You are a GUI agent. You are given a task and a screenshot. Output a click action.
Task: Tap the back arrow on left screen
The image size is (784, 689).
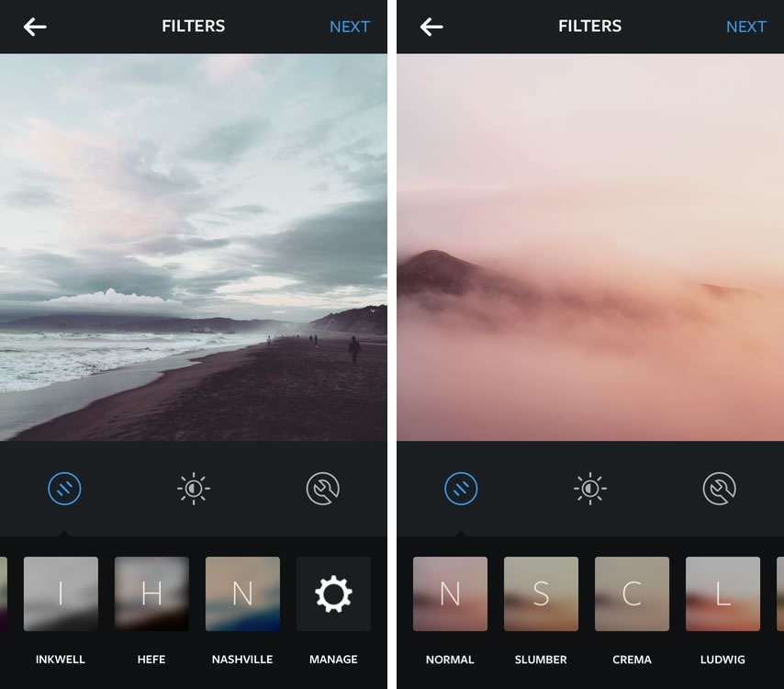[35, 27]
